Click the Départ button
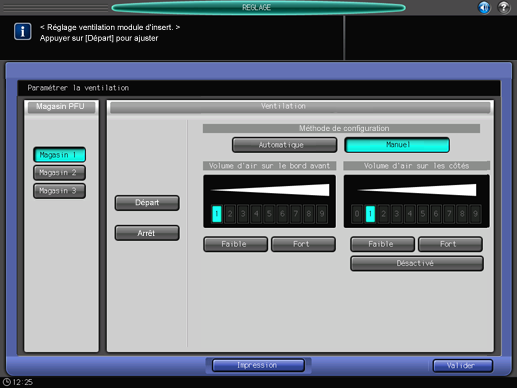The height and width of the screenshot is (388, 517). point(147,203)
